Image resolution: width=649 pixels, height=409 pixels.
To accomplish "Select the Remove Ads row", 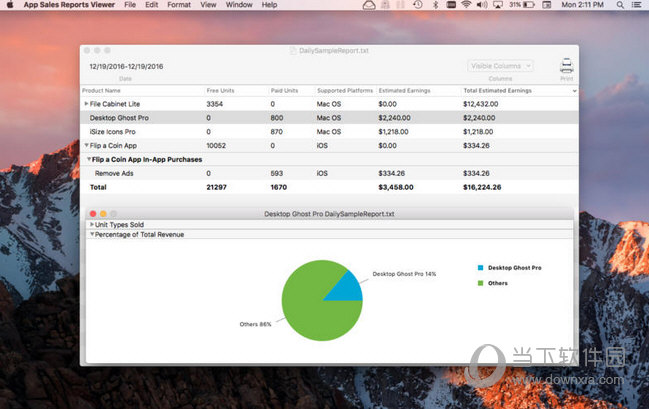I will click(329, 173).
